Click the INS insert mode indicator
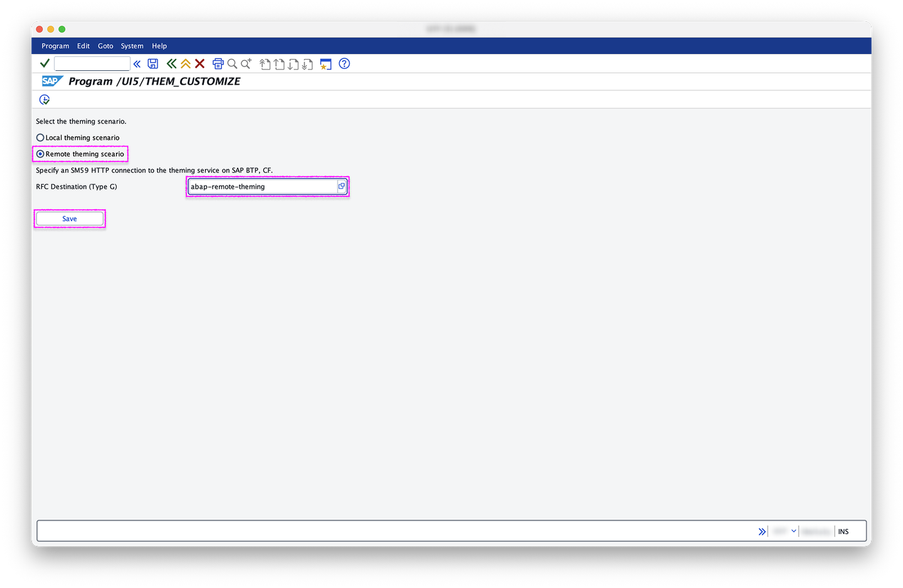 pyautogui.click(x=843, y=532)
